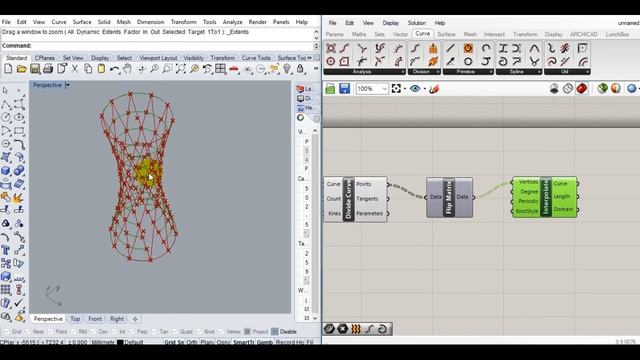
Task: Toggle the Disable osnap checkbox
Action: 275,332
